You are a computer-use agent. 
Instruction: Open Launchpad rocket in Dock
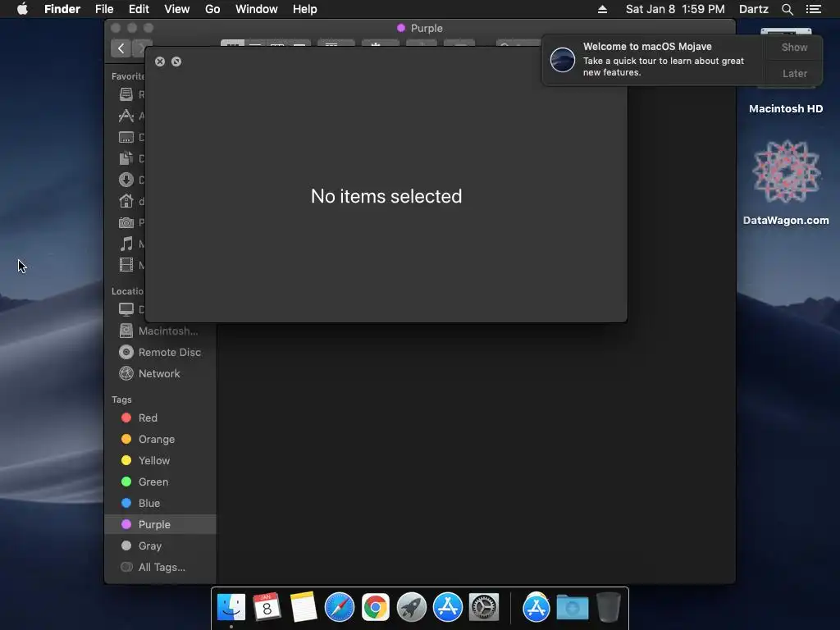[x=412, y=607]
